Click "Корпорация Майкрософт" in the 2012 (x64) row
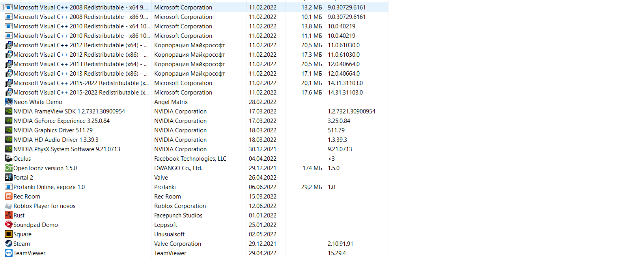The image size is (644, 258). [x=190, y=45]
